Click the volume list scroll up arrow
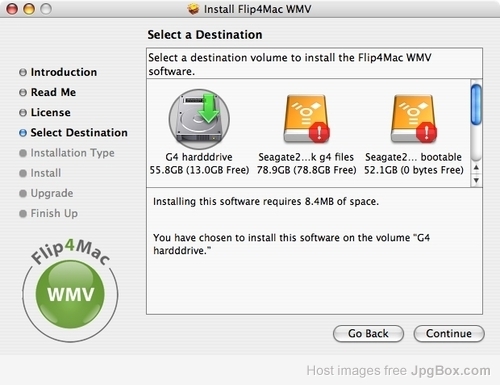The image size is (500, 385). 476,167
